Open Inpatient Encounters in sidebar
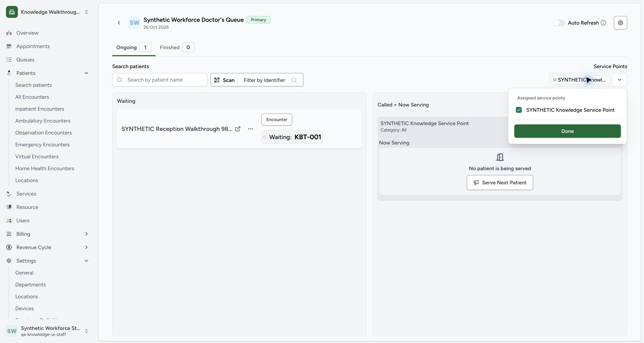The width and height of the screenshot is (644, 343). (x=40, y=109)
